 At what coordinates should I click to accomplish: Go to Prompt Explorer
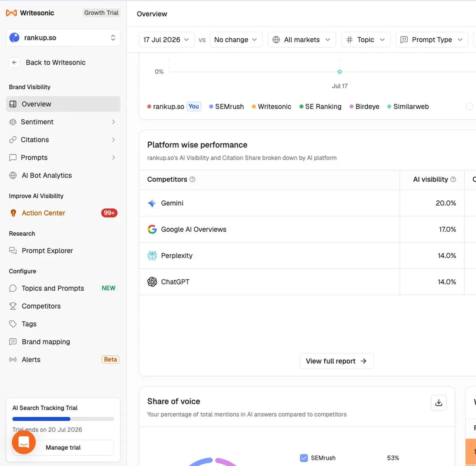pyautogui.click(x=63, y=251)
